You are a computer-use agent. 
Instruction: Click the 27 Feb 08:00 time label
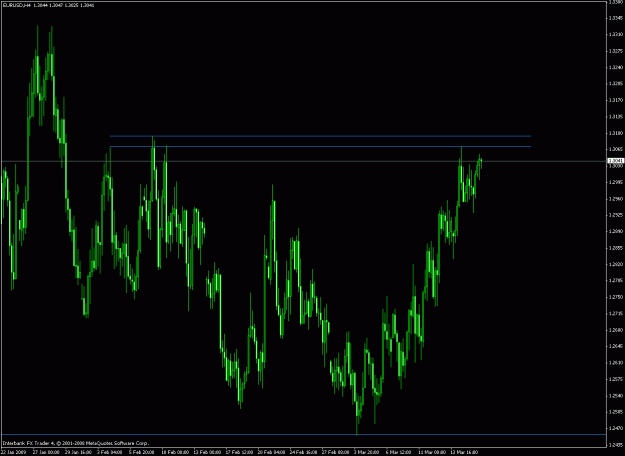click(336, 452)
